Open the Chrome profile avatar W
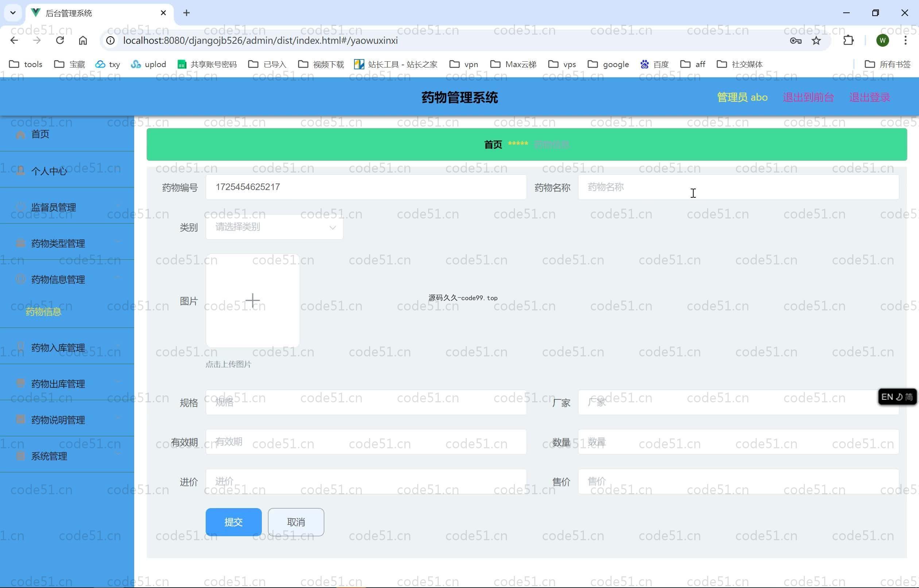Viewport: 919px width, 588px height. coord(883,40)
